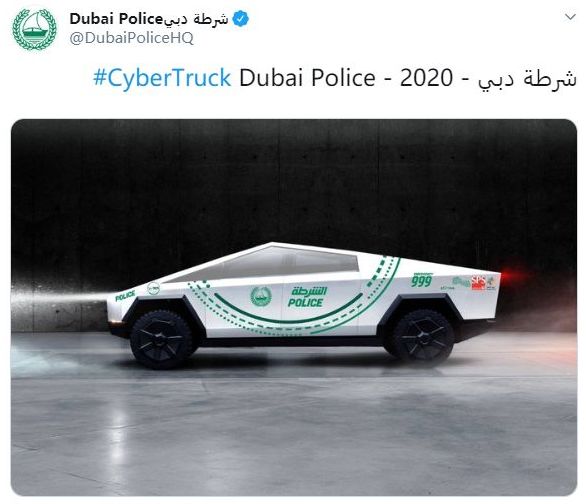
Task: Open the #CyberTruck hashtag link
Action: pyautogui.click(x=162, y=78)
